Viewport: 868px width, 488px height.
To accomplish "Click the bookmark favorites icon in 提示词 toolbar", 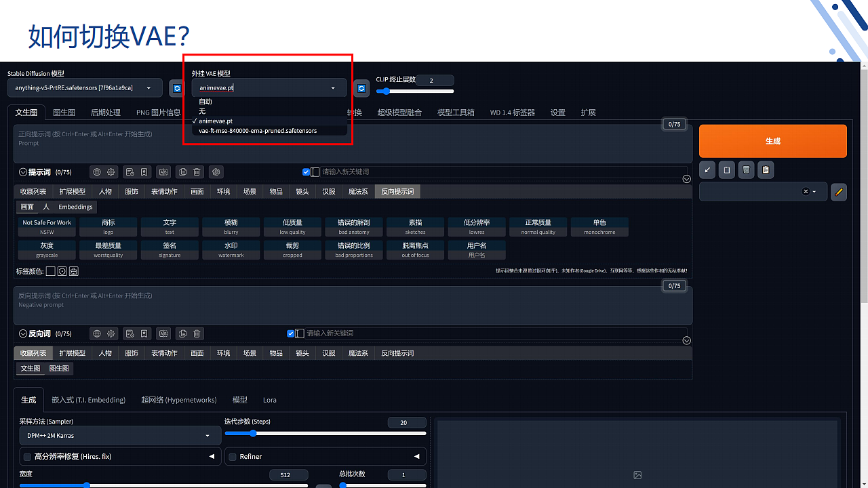I will click(144, 172).
